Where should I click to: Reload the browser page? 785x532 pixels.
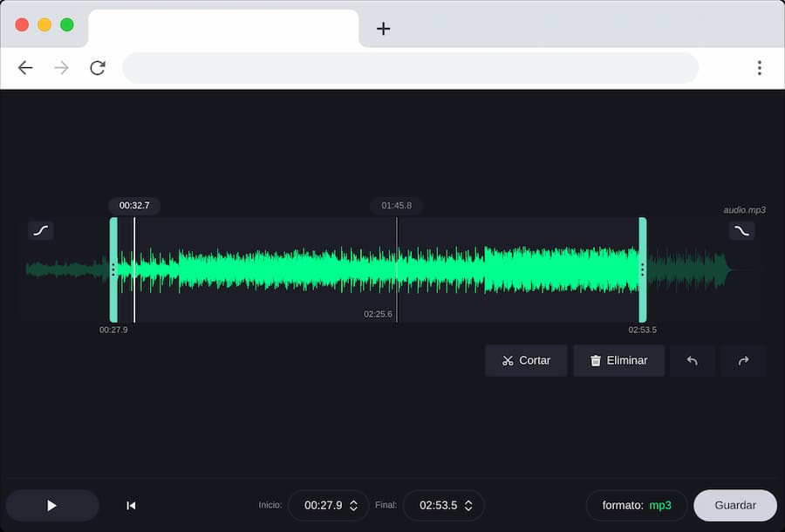[98, 67]
